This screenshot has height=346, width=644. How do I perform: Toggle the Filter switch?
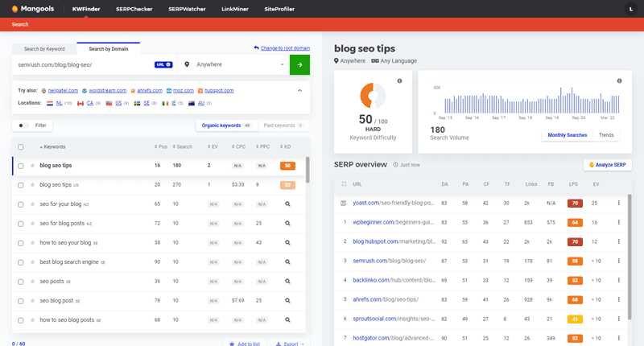(x=23, y=126)
